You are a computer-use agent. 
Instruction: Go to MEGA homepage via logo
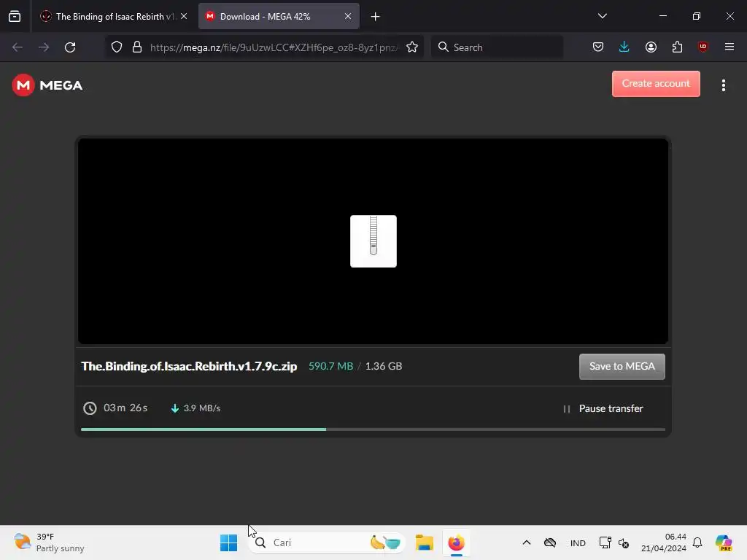[47, 85]
